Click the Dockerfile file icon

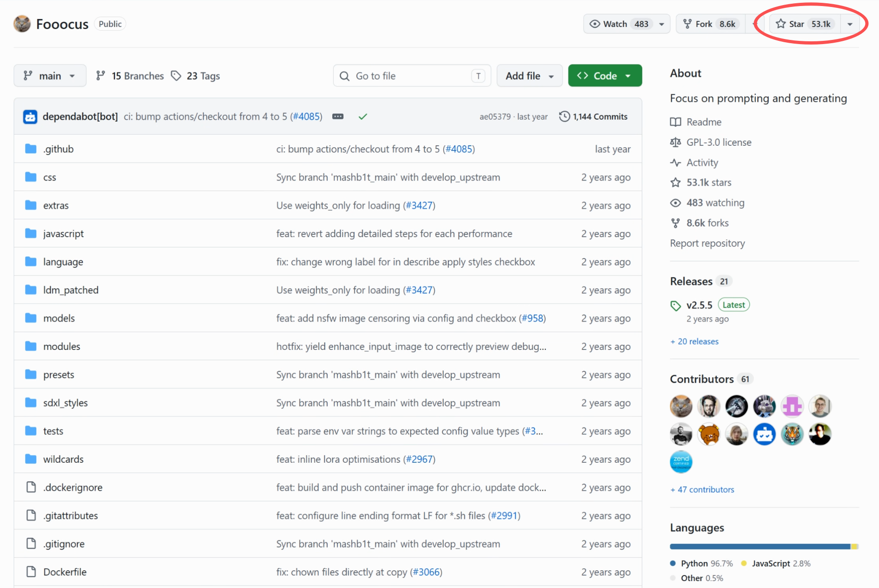click(31, 572)
